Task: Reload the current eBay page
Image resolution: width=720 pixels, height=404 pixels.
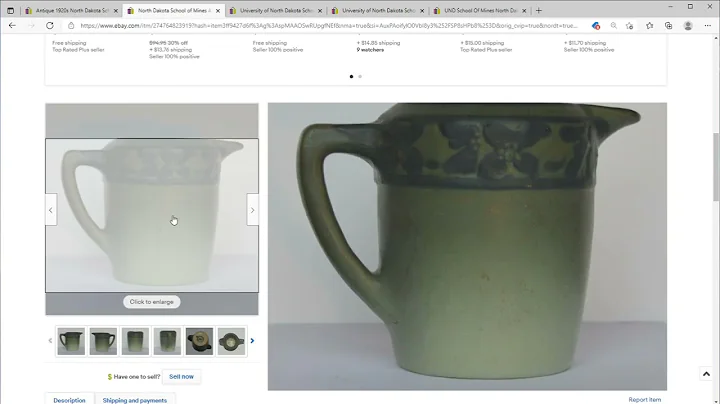Action: click(50, 26)
